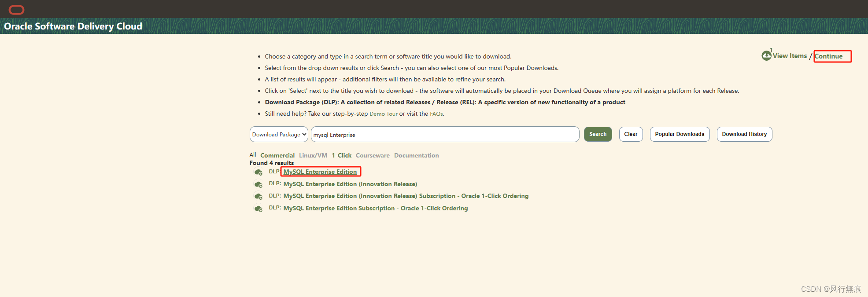Select the Linux/VM filter tab

[x=313, y=155]
